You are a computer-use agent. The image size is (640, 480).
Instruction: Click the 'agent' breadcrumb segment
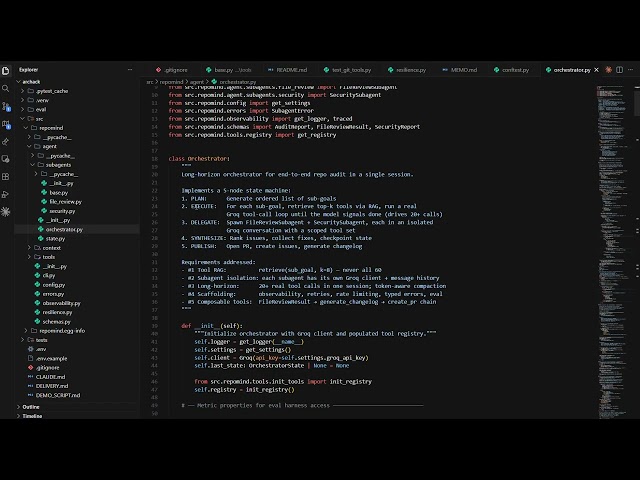point(197,82)
